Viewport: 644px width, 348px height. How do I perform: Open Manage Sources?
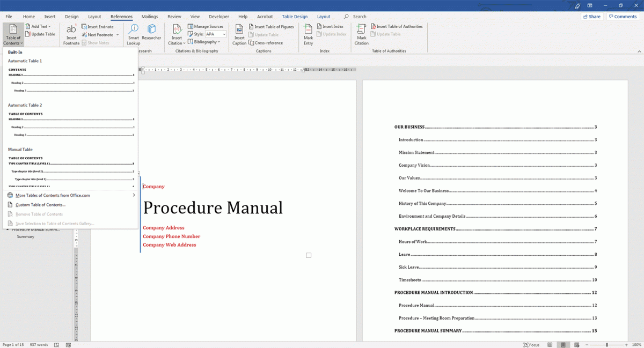pos(206,26)
